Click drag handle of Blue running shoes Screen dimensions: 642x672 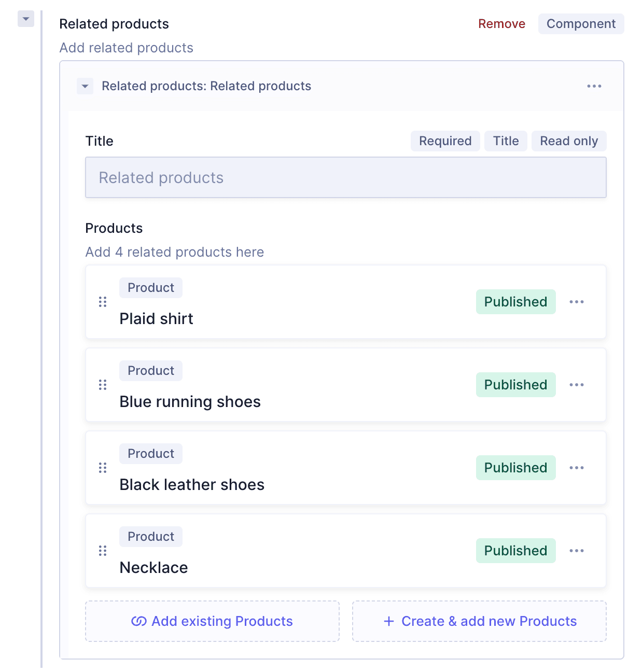pyautogui.click(x=103, y=385)
